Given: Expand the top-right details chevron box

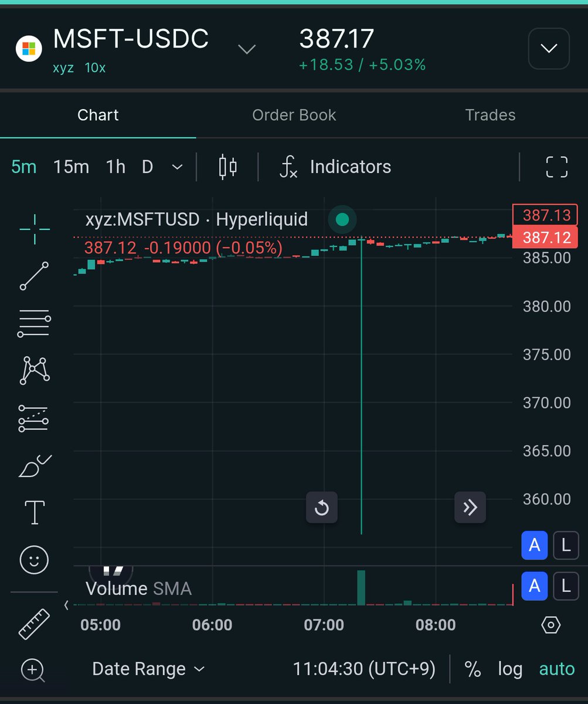Looking at the screenshot, I should 549,48.
